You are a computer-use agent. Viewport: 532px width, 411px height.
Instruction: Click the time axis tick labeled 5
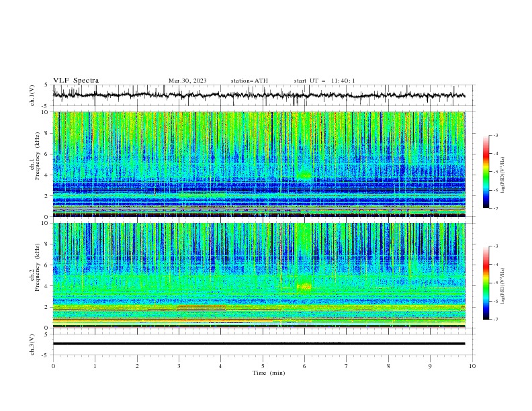point(263,366)
